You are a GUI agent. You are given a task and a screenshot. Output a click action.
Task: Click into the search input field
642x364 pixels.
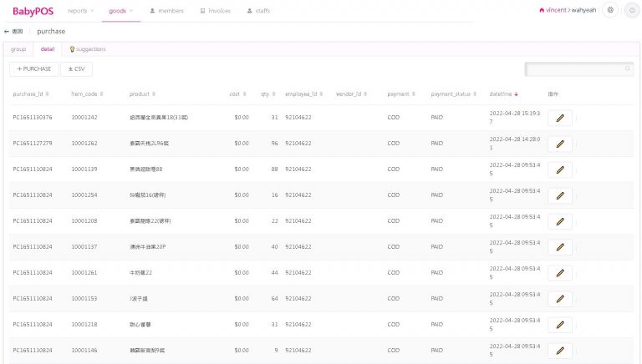(x=573, y=69)
